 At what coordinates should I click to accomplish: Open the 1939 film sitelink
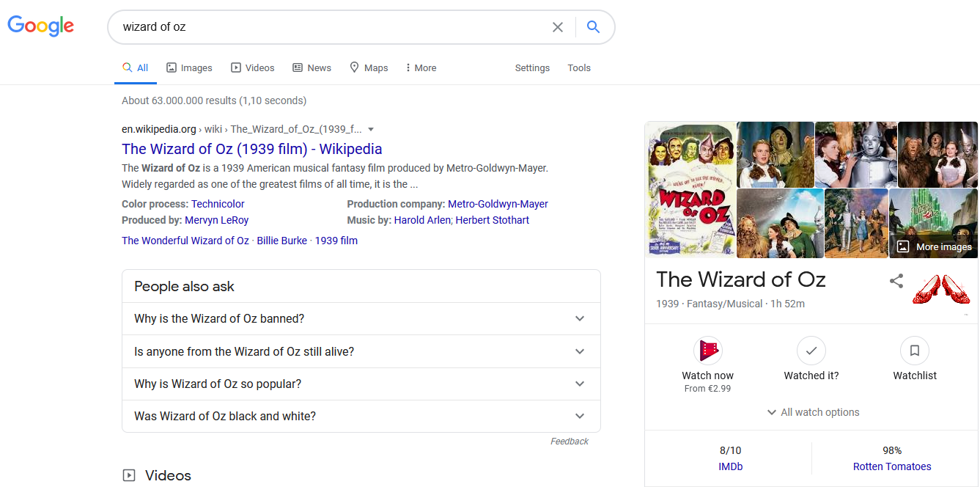[x=336, y=241]
